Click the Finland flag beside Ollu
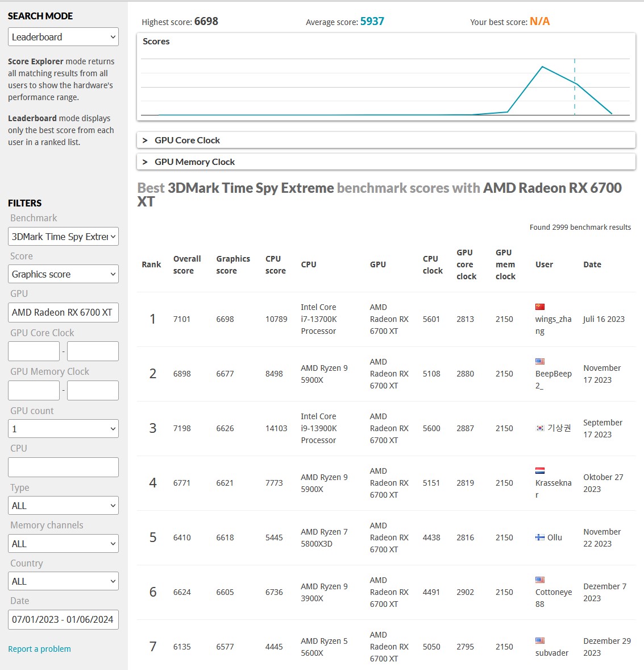644x670 pixels. (x=540, y=537)
